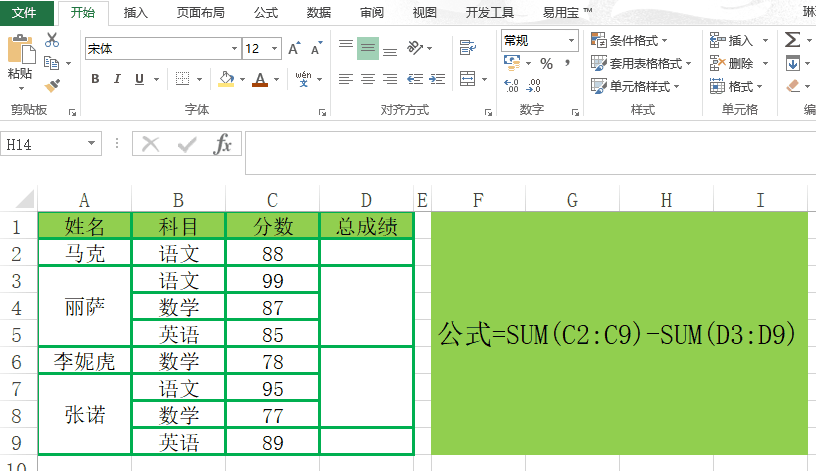This screenshot has height=471, width=816.
Task: Open 套用表格格式 table styles
Action: pyautogui.click(x=641, y=63)
